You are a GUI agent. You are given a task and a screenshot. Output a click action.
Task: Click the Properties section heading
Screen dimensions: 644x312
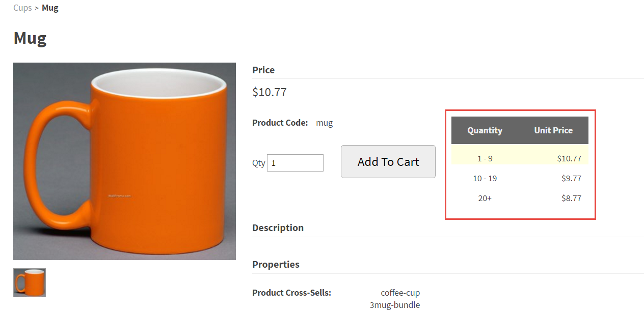276,264
